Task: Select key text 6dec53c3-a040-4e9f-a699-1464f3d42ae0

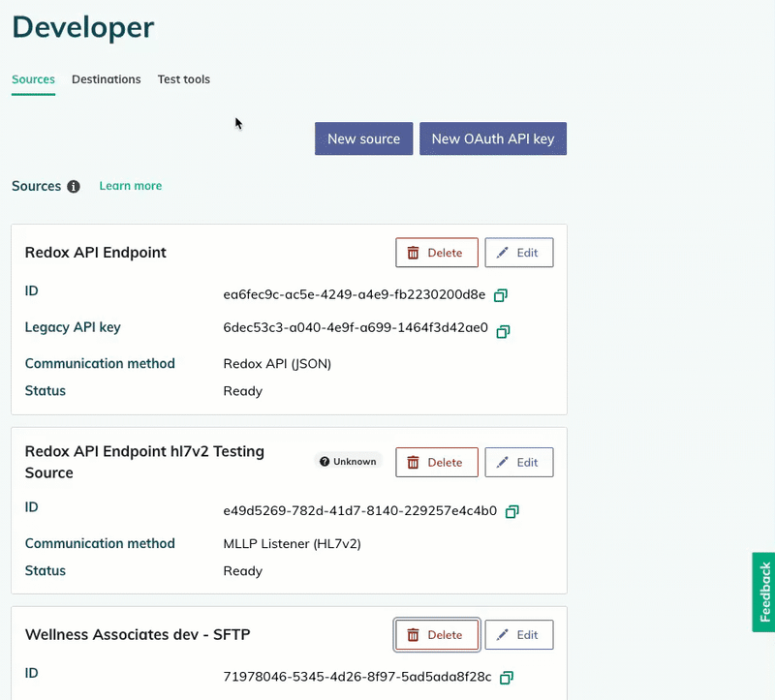Action: click(356, 328)
